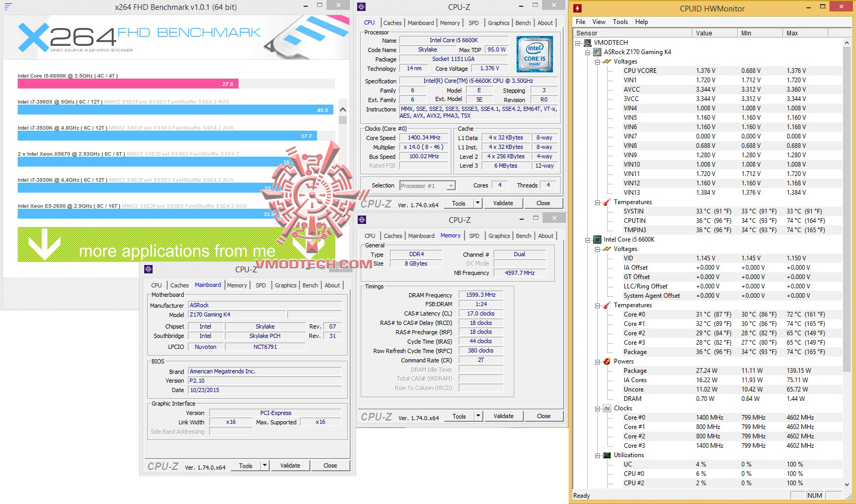Click the "more applications from me" banner
The width and height of the screenshot is (856, 504).
[x=176, y=244]
